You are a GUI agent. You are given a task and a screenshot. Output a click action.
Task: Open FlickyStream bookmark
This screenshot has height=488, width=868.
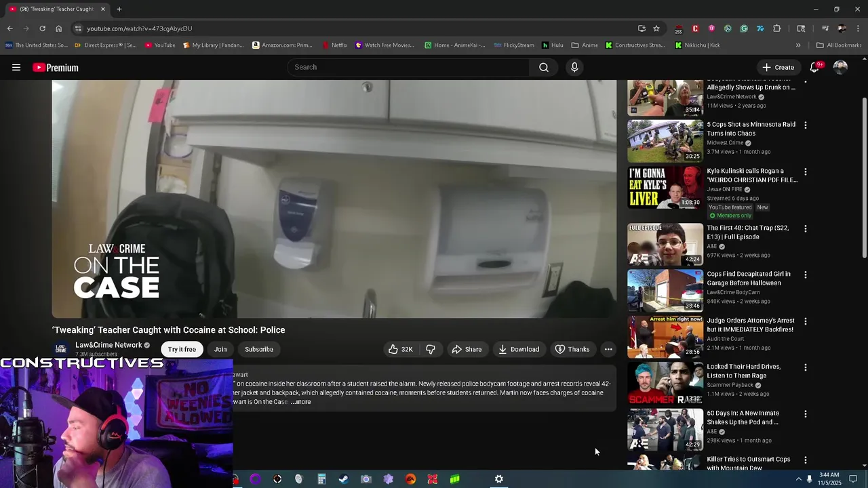[x=514, y=45]
